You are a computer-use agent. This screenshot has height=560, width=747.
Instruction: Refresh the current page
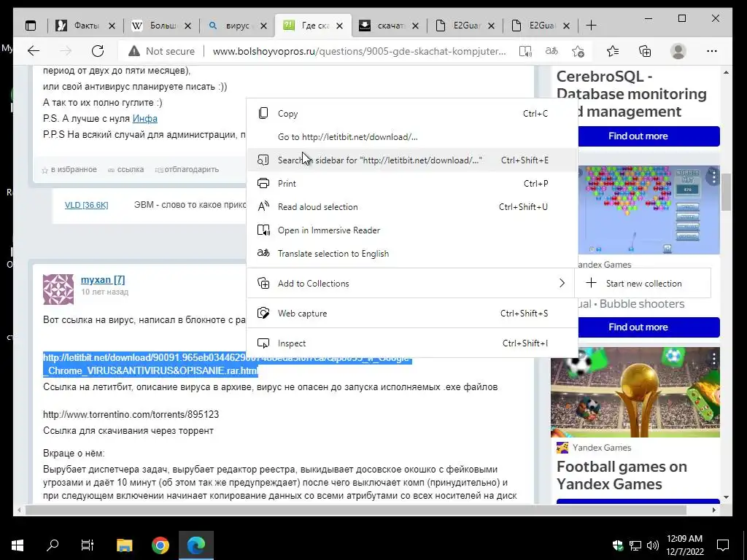[98, 51]
